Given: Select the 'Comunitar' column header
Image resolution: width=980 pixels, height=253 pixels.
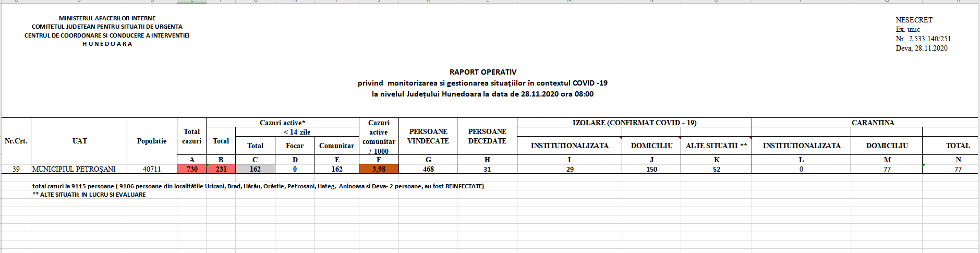Looking at the screenshot, I should (x=337, y=146).
